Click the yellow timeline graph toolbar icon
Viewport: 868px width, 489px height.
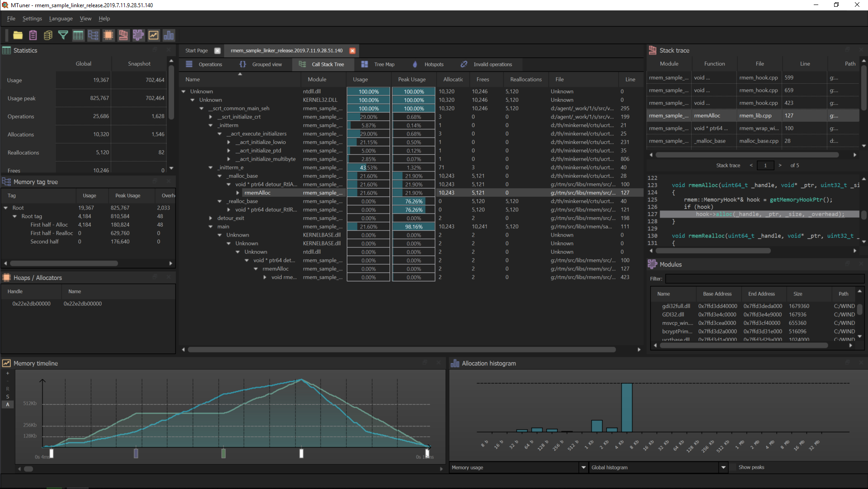coord(154,35)
